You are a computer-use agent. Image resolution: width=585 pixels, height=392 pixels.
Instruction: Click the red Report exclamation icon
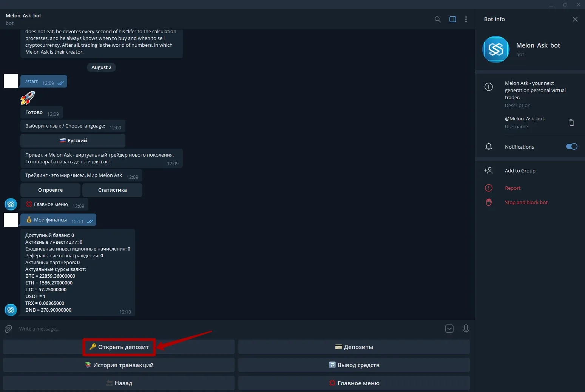(489, 188)
